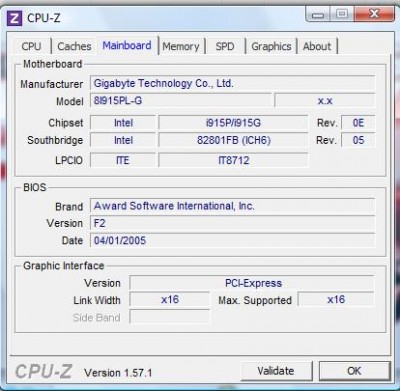The height and width of the screenshot is (391, 400).
Task: Click the model revision x.x field
Action: click(325, 101)
